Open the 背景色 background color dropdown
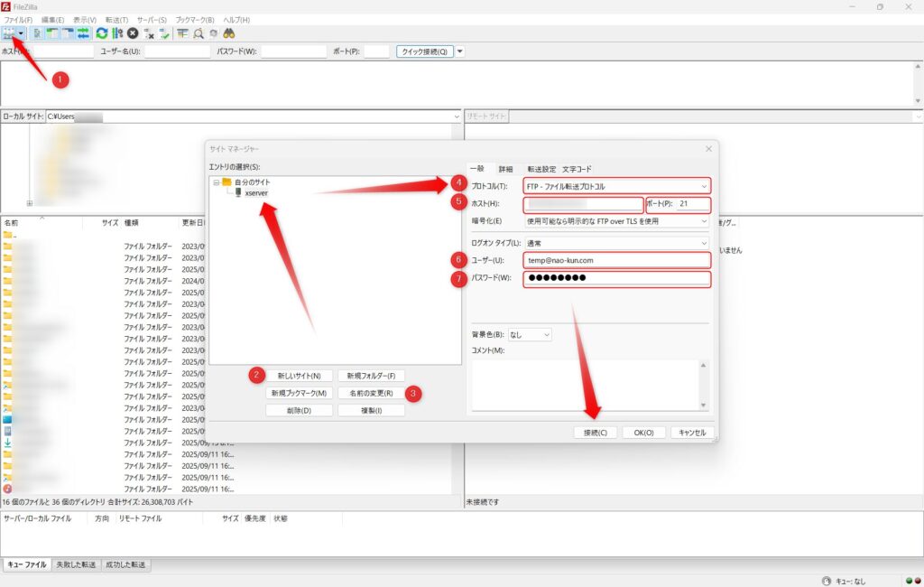This screenshot has width=924, height=587. point(531,335)
